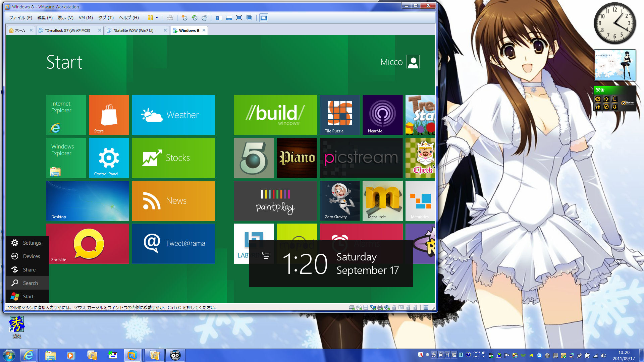
Task: Take a snapshot using the toolbar icon
Action: click(x=184, y=18)
